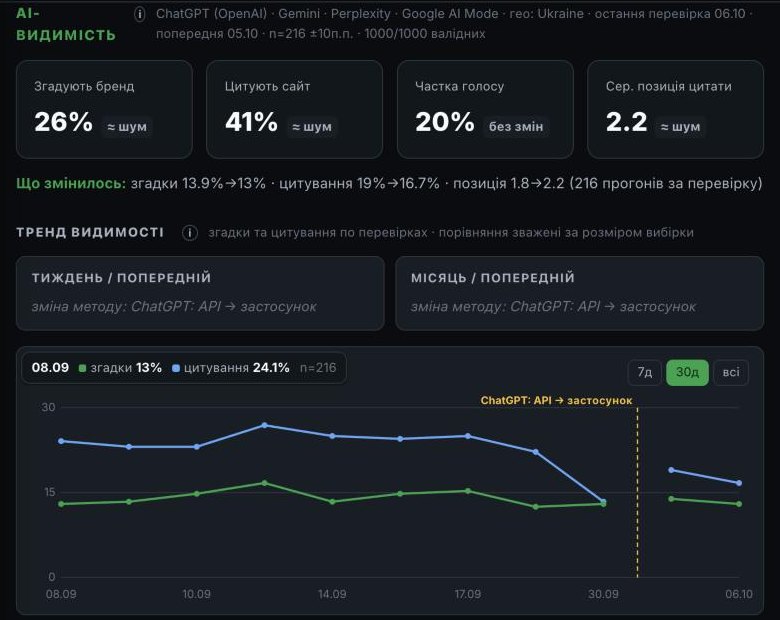Open the info icon next to Тренд видимості
Image resolution: width=780 pixels, height=620 pixels.
pyautogui.click(x=190, y=232)
